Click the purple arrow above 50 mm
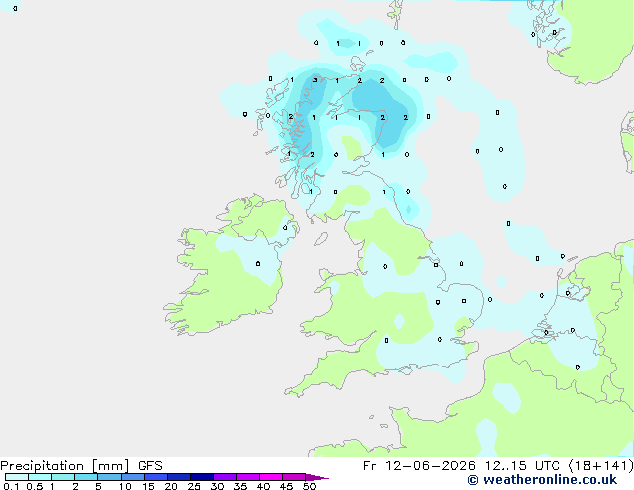Viewport: 634px width, 490px height. (x=317, y=477)
